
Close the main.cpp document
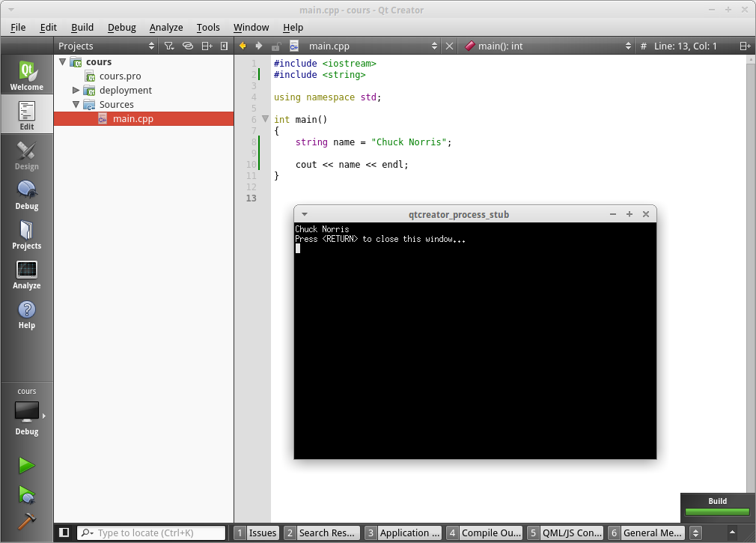[x=449, y=46]
